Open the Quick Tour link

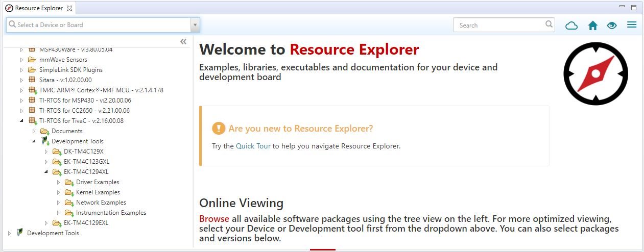253,146
